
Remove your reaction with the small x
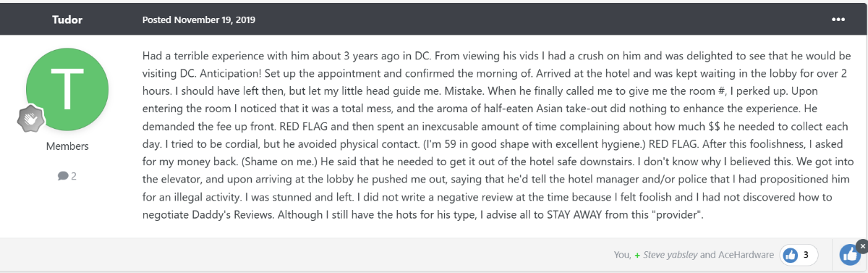[861, 246]
